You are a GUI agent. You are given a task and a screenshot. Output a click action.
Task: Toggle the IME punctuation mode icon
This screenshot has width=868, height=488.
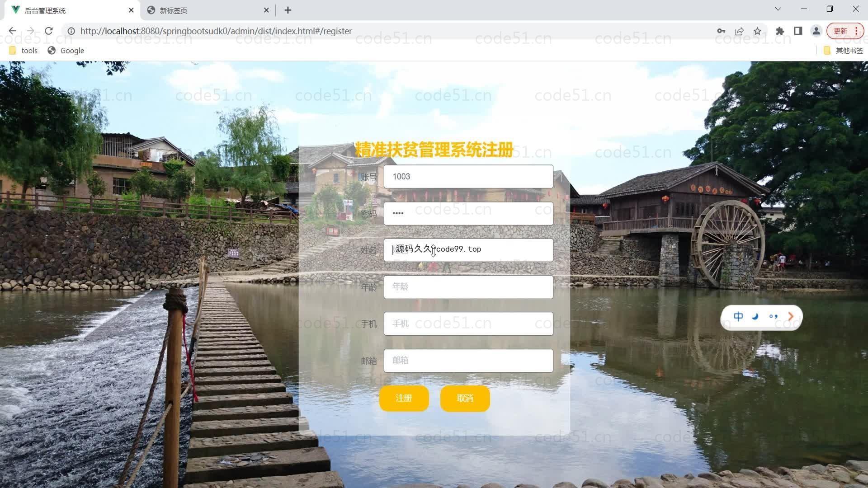tap(773, 317)
